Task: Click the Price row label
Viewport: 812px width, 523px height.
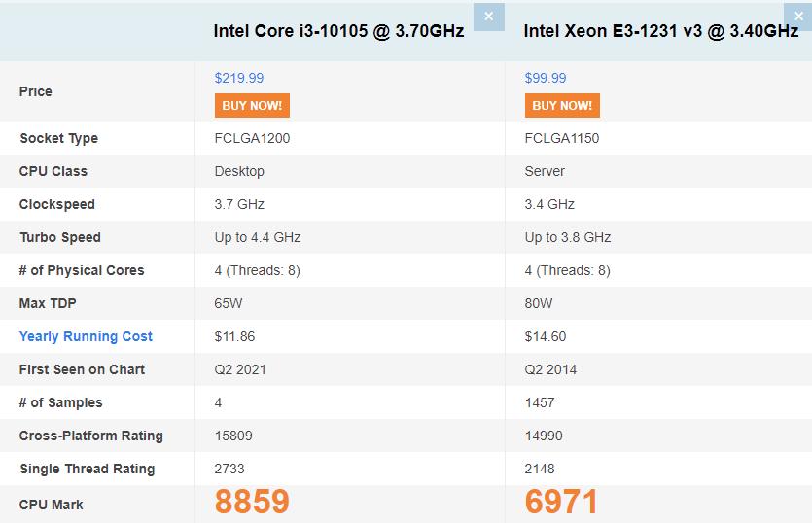Action: point(36,91)
